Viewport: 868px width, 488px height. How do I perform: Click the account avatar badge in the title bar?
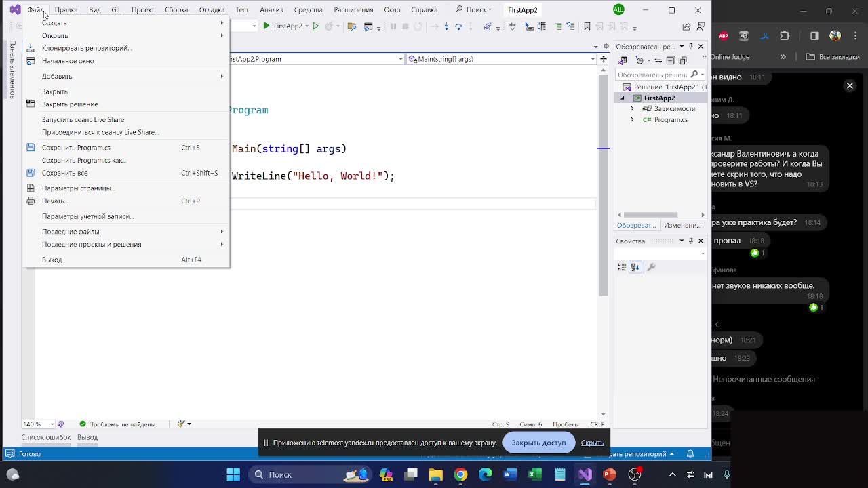click(618, 9)
